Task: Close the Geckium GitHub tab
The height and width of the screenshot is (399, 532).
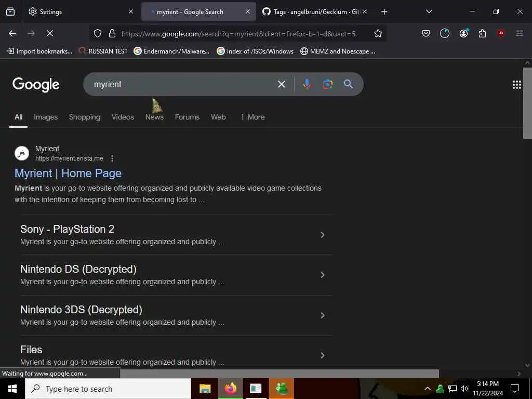Action: click(x=365, y=11)
